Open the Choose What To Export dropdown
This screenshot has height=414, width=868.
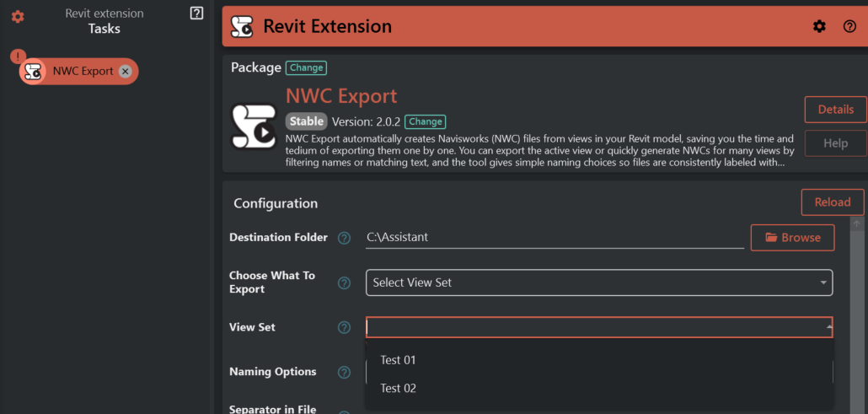point(599,282)
